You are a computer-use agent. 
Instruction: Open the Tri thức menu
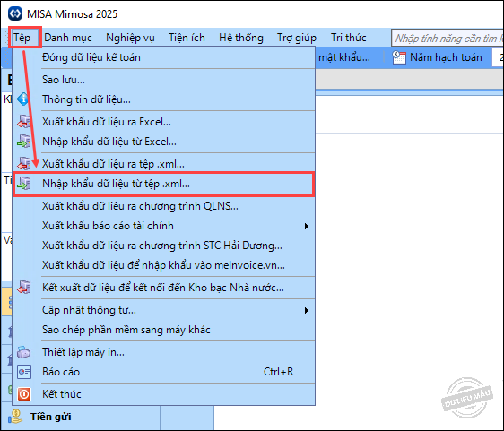349,38
